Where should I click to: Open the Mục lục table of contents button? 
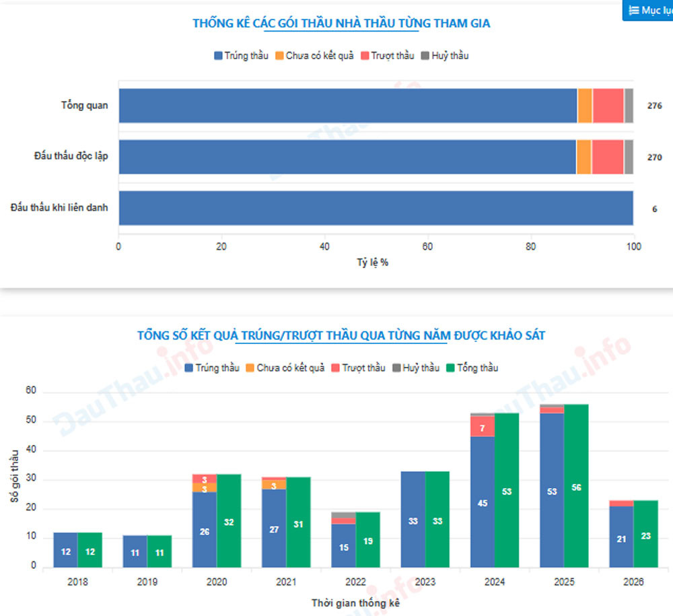(x=648, y=10)
